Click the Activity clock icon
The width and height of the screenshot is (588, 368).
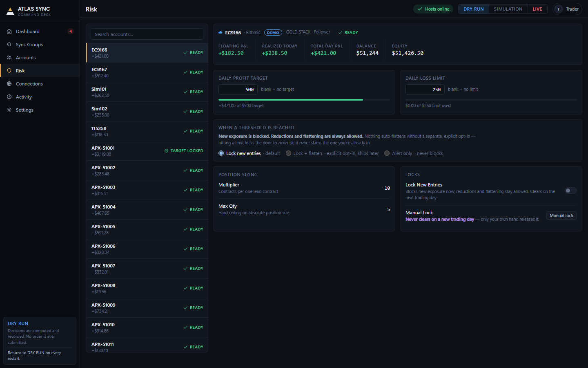click(x=9, y=97)
